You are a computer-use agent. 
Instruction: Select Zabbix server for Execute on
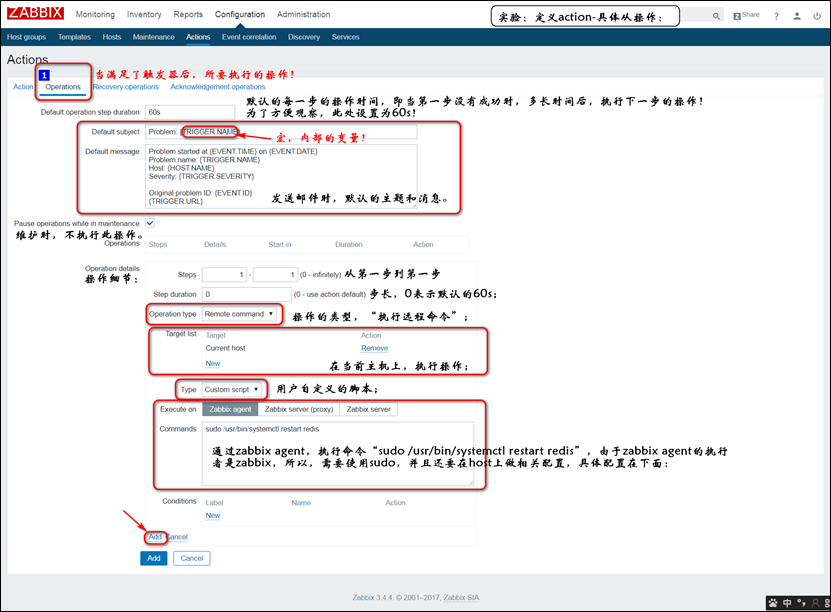point(368,409)
